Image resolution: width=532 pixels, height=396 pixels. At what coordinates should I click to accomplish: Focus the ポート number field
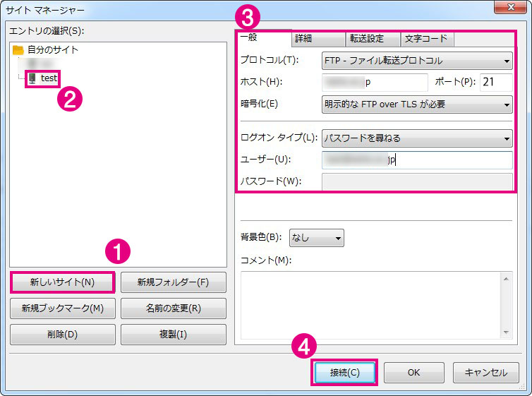click(496, 83)
